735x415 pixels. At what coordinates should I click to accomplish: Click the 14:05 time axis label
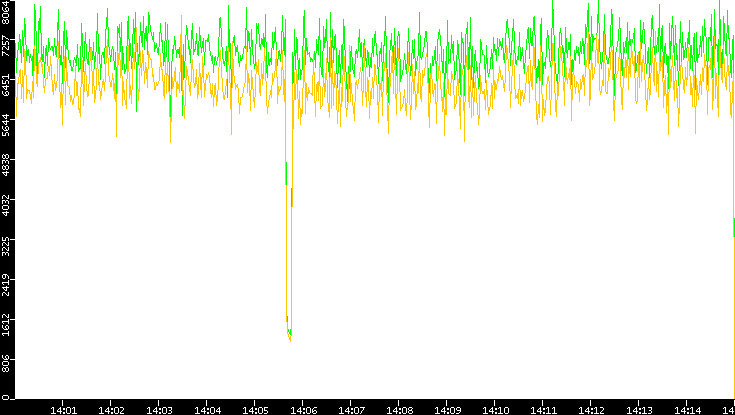pos(255,410)
